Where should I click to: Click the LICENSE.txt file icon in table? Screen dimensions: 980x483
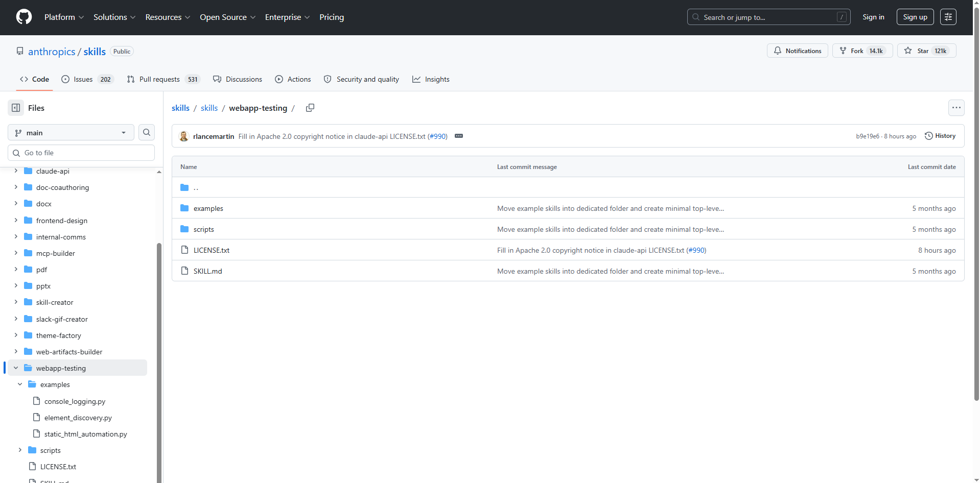184,250
